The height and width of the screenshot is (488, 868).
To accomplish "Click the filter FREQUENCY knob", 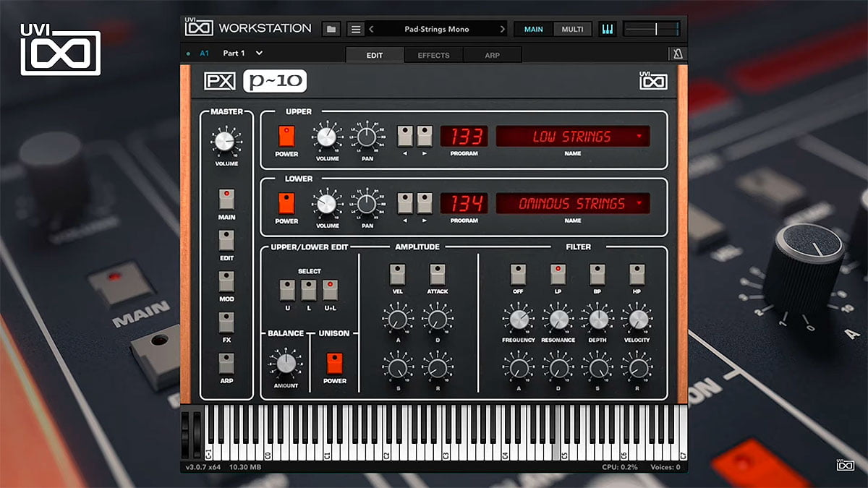I will click(x=518, y=319).
